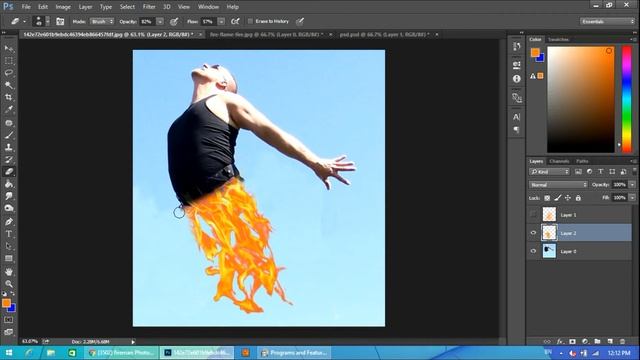
Task: Pick a color in the color field
Action: tap(580, 100)
